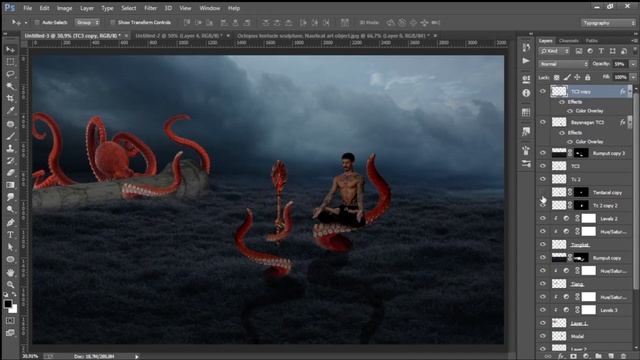Delete the selected layer
The image size is (640, 360).
point(623,356)
